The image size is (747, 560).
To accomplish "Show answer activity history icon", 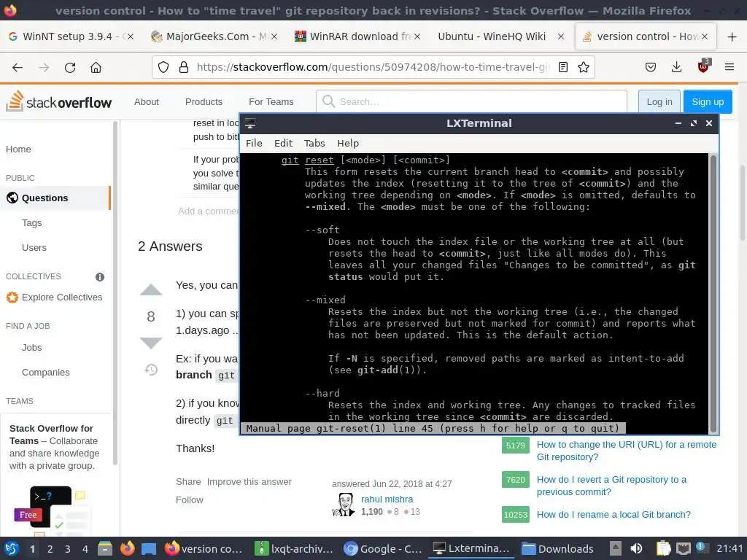I will point(151,370).
